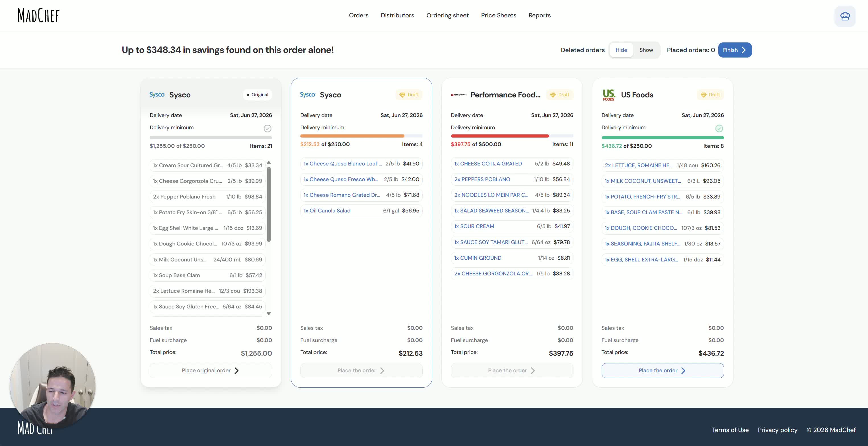
Task: Select the Dough Cookie Chocol... row
Action: point(207,244)
